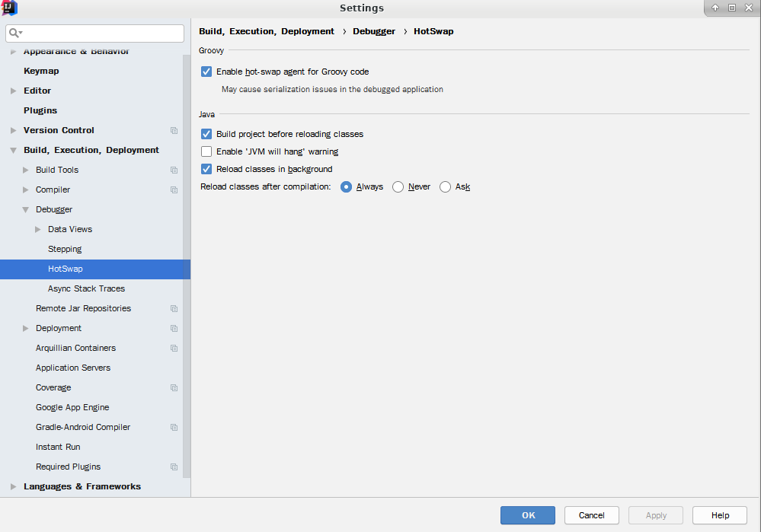761x532 pixels.
Task: Click the Cancel button
Action: [592, 515]
